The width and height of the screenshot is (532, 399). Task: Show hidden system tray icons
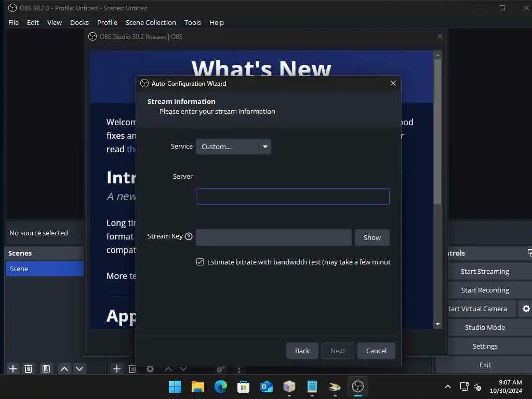(448, 387)
